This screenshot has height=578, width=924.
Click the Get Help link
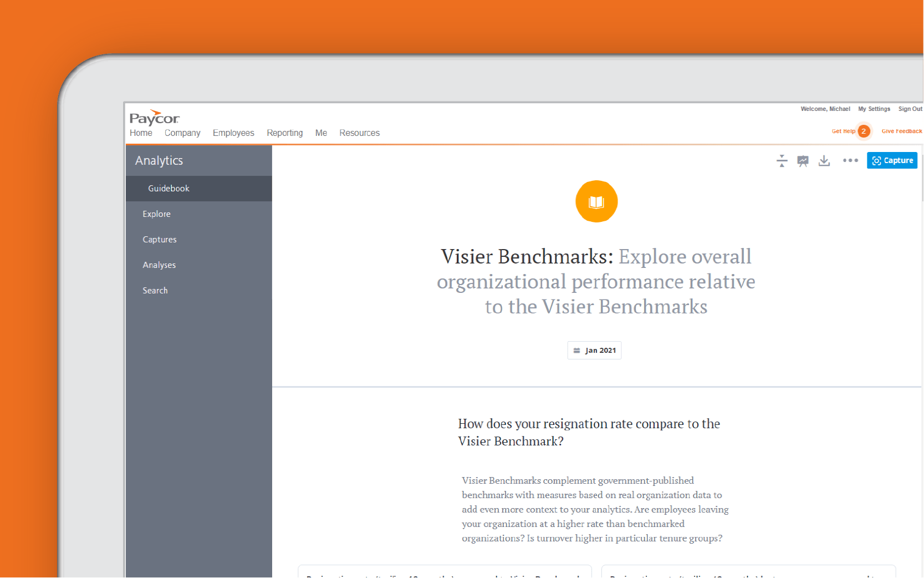pyautogui.click(x=843, y=131)
